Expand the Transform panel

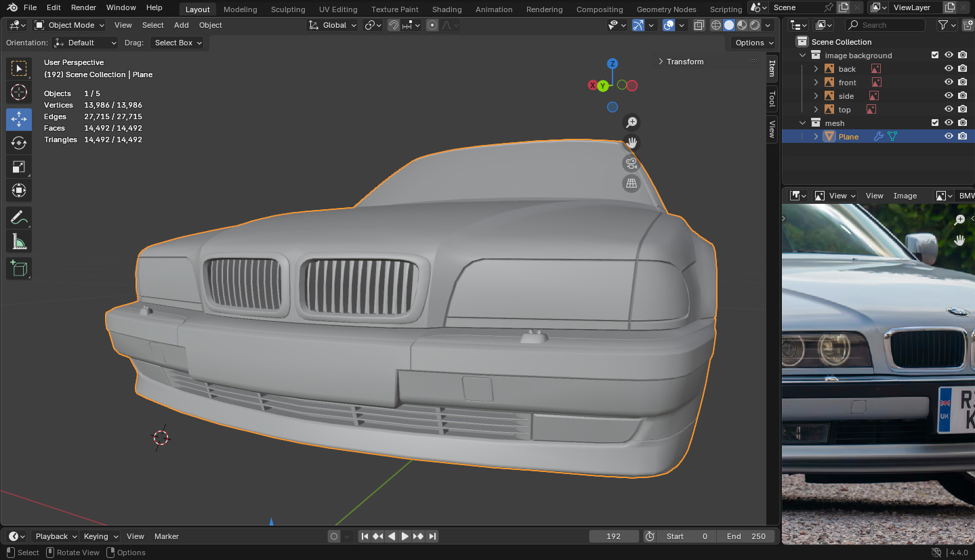pyautogui.click(x=684, y=62)
